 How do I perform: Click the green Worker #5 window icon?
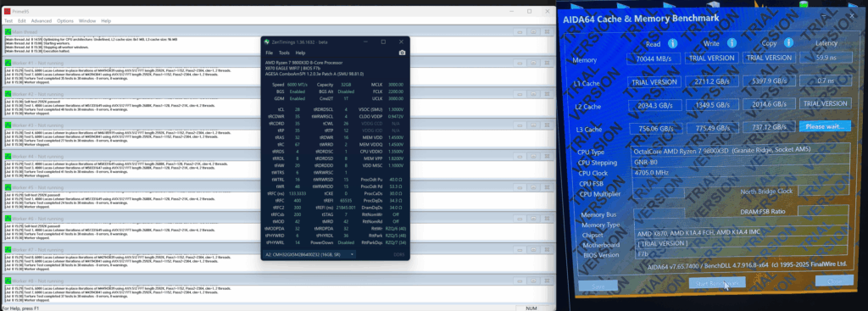click(8, 187)
